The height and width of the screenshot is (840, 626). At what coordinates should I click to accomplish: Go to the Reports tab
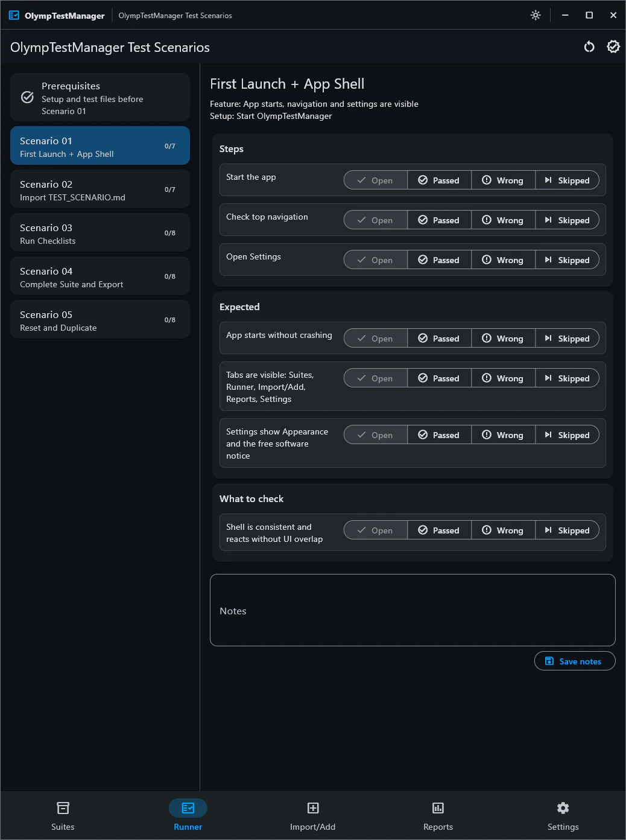[438, 815]
